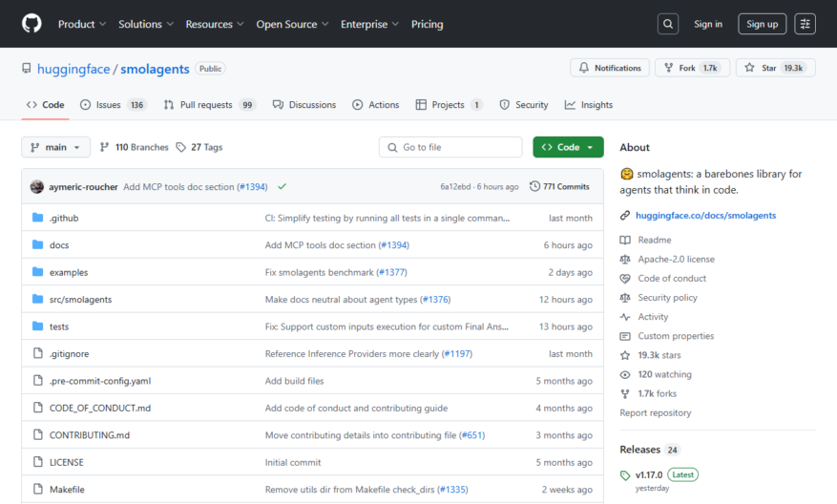Open the Pull requests tab
The height and width of the screenshot is (504, 837).
click(209, 105)
